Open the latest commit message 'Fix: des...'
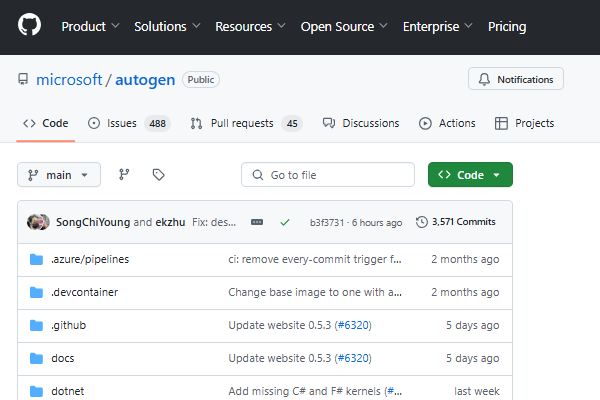The height and width of the screenshot is (400, 600). (x=214, y=222)
